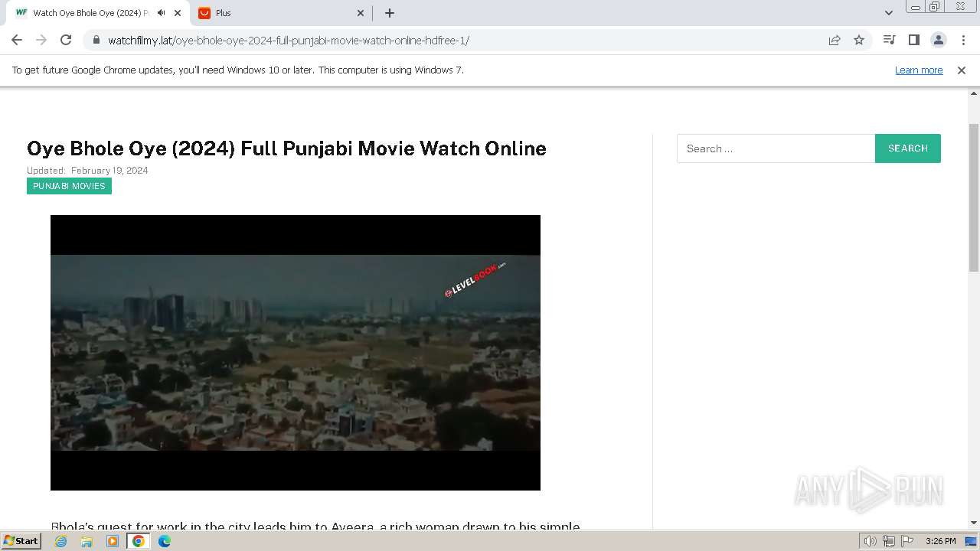Open media control icon in toolbar
Image resolution: width=980 pixels, height=551 pixels.
pyautogui.click(x=889, y=40)
